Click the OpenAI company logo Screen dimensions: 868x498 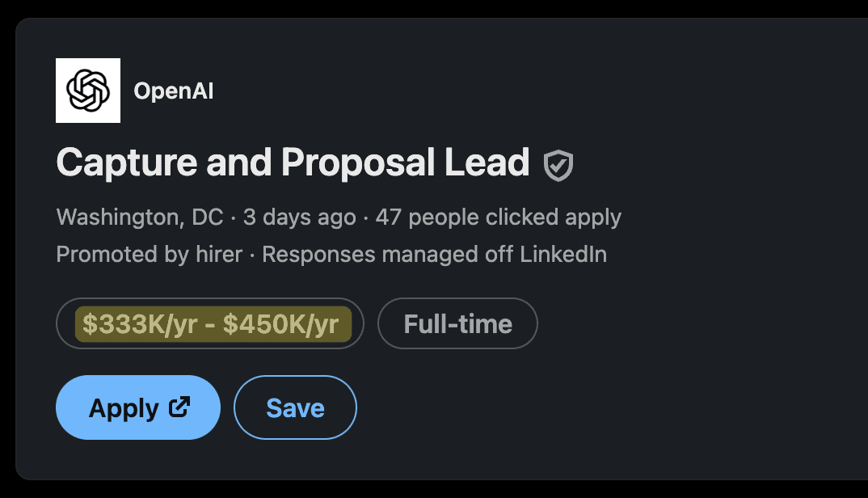88,91
